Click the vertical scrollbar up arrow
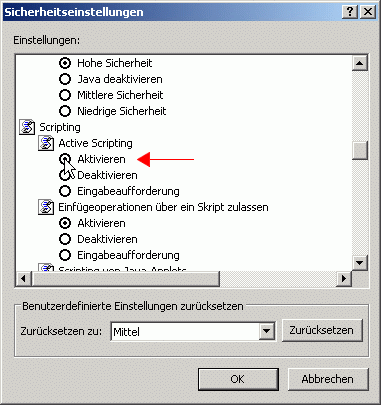 [360, 63]
